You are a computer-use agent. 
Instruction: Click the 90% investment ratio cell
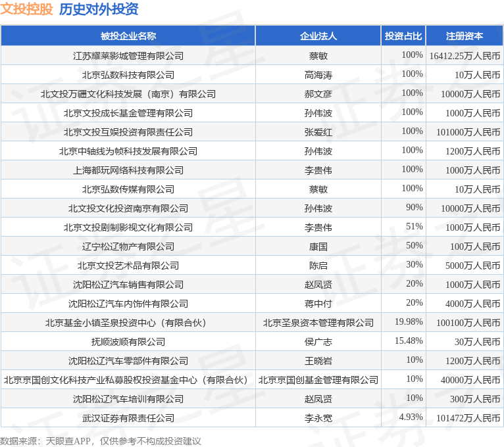(403, 208)
